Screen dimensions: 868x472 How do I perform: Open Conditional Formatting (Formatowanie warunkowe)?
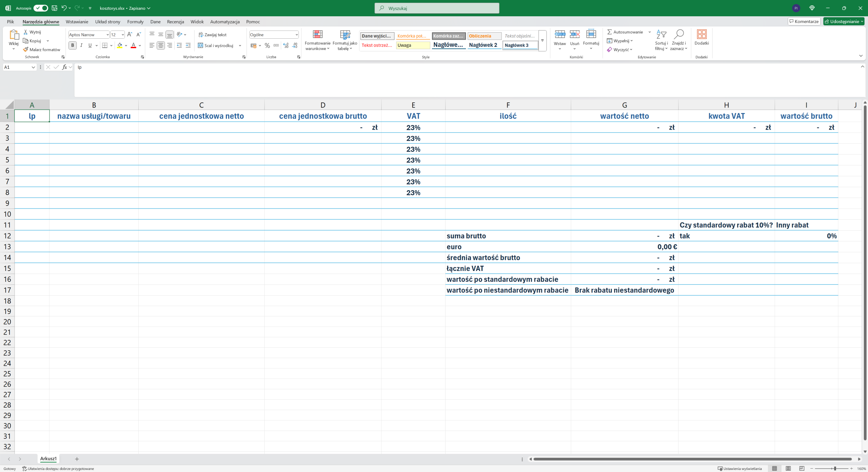[x=317, y=40]
